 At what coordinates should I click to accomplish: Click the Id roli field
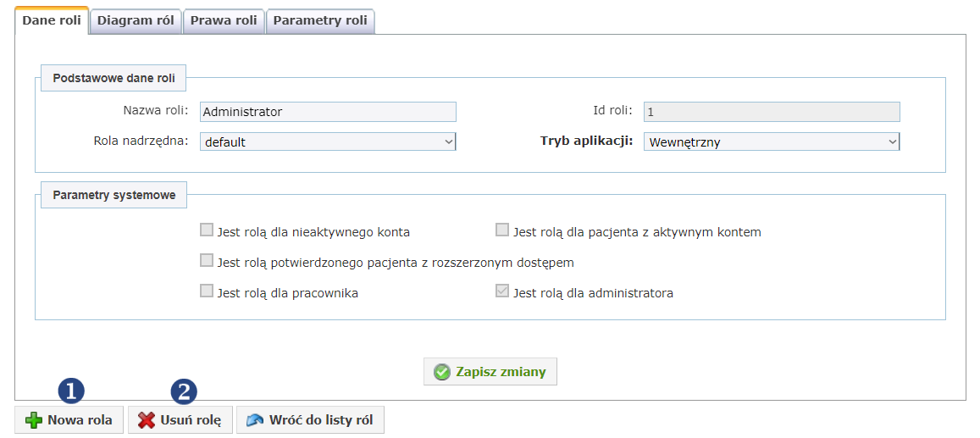[x=772, y=112]
